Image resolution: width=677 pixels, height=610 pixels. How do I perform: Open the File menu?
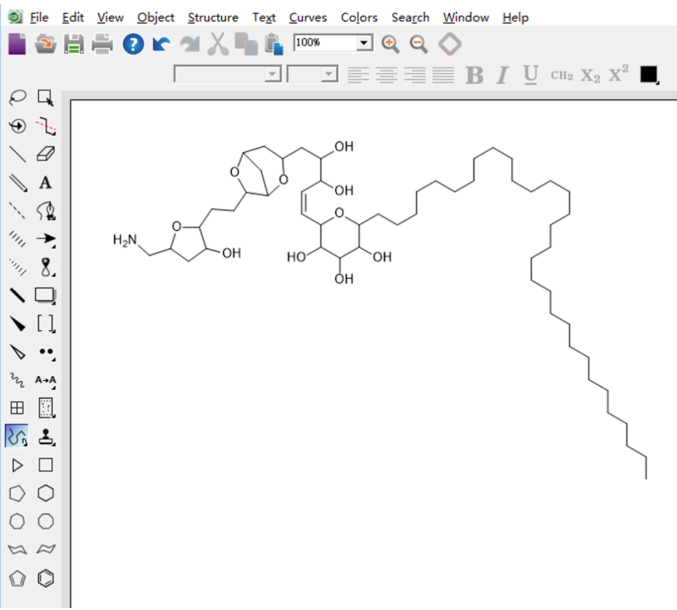pos(39,18)
